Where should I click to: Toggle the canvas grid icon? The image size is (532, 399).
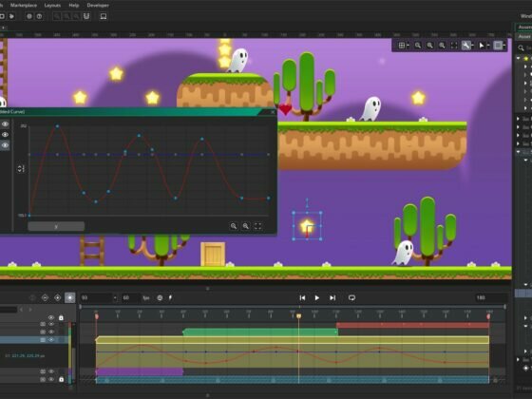pos(401,46)
